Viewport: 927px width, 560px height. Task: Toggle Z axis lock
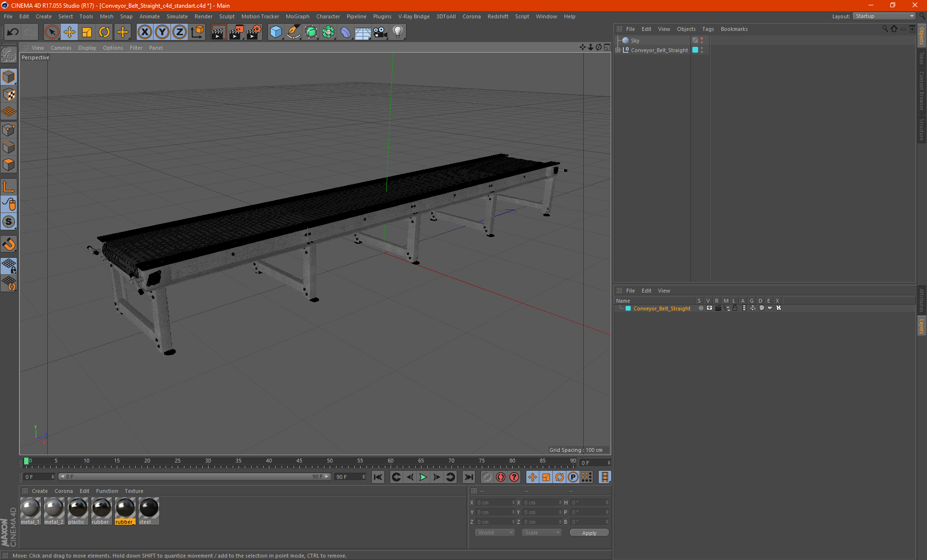(180, 32)
